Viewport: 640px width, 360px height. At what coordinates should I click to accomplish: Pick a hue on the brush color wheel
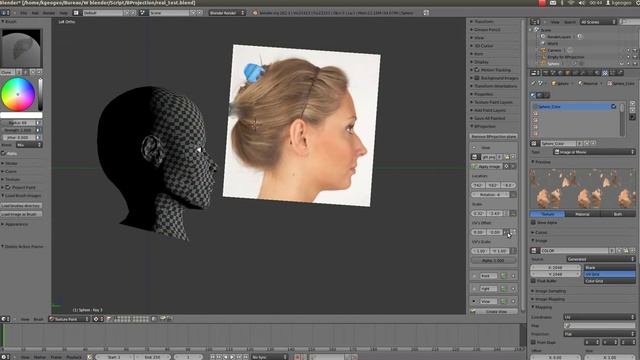click(18, 94)
